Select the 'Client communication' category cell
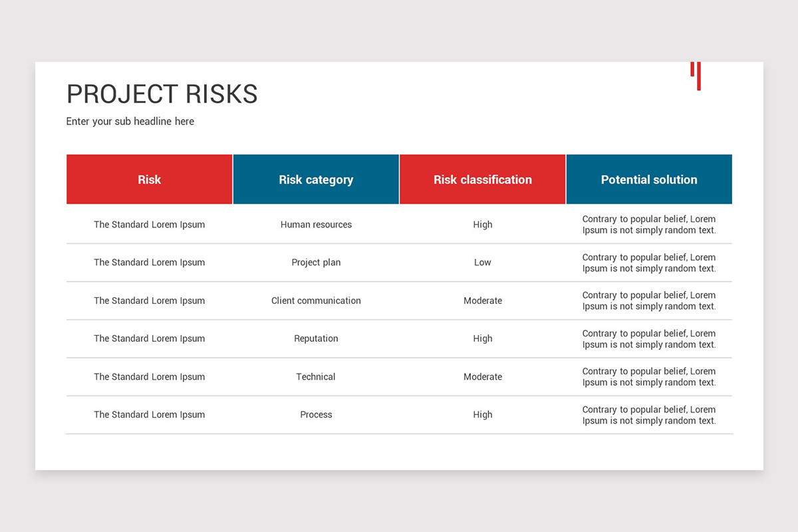The height and width of the screenshot is (532, 798). click(316, 301)
